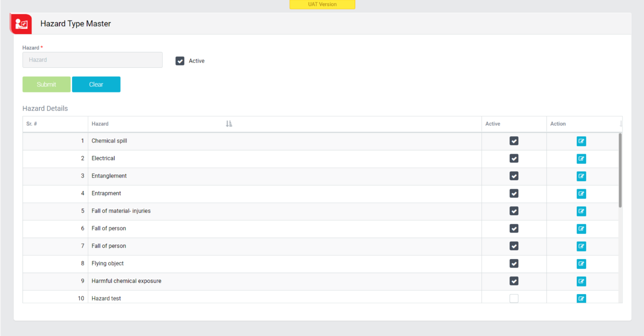Select the Entanglement cell text
The width and height of the screenshot is (644, 336).
[x=109, y=176]
